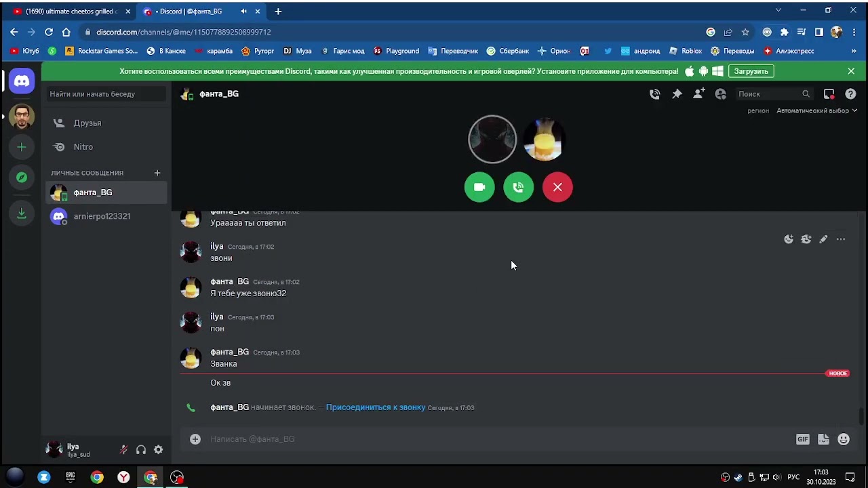Image resolution: width=868 pixels, height=488 pixels.
Task: Open the server with the bearded man avatar
Action: pyautogui.click(x=22, y=116)
